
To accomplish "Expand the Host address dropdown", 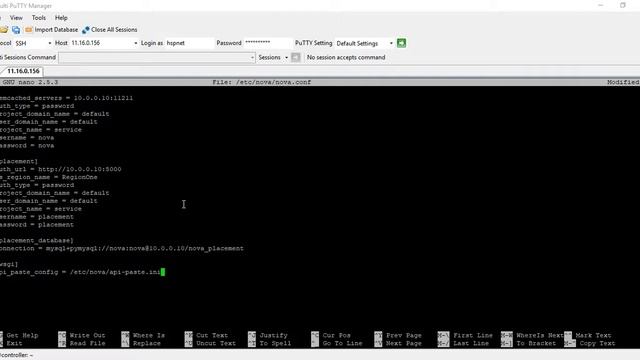I will [136, 43].
